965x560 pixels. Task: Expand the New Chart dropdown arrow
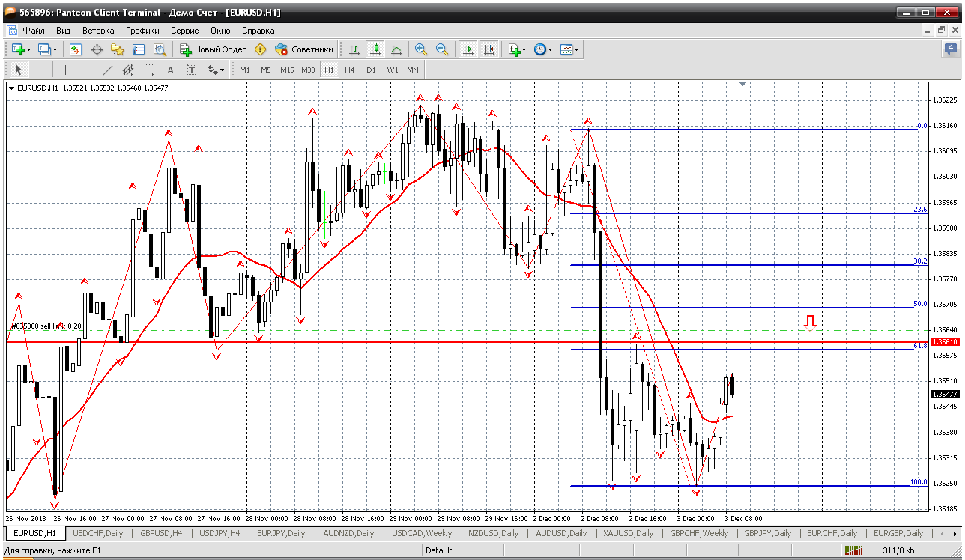click(29, 50)
